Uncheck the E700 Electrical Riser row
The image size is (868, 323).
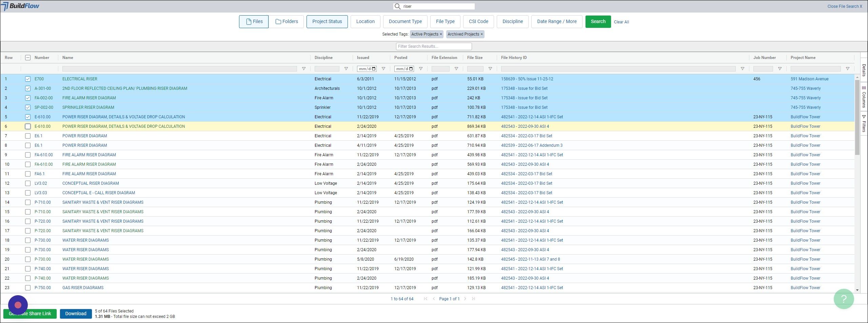tap(28, 79)
